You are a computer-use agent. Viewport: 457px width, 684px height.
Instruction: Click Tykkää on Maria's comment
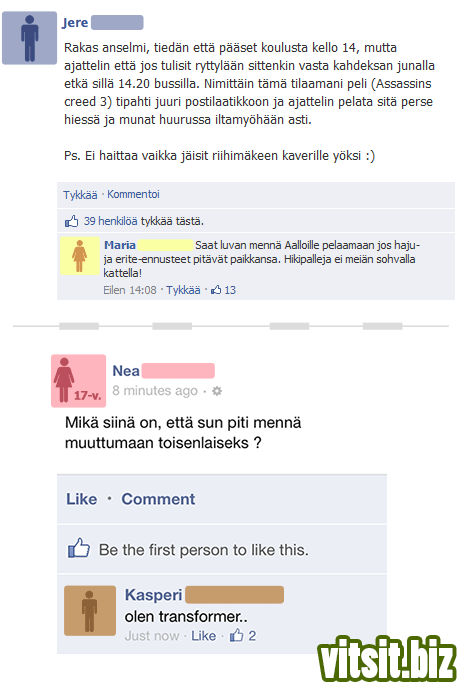[183, 290]
